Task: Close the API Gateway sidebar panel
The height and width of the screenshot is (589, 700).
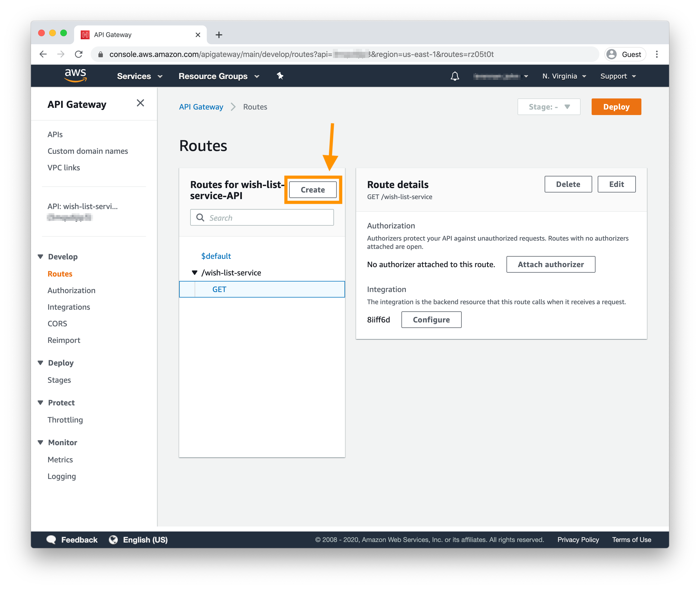Action: pos(140,103)
